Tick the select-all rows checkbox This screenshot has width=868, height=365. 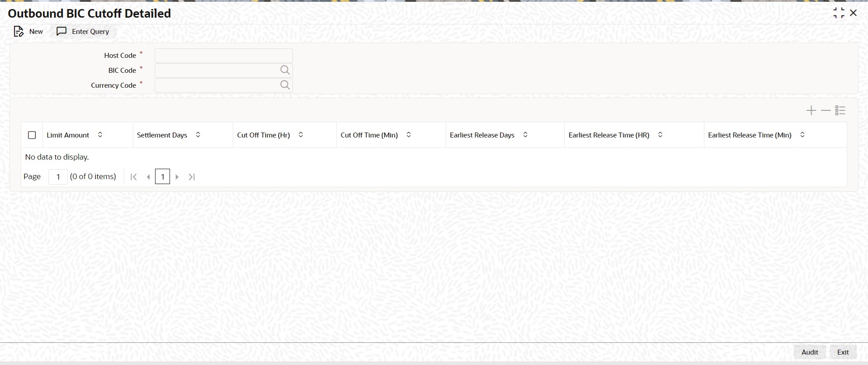point(32,135)
